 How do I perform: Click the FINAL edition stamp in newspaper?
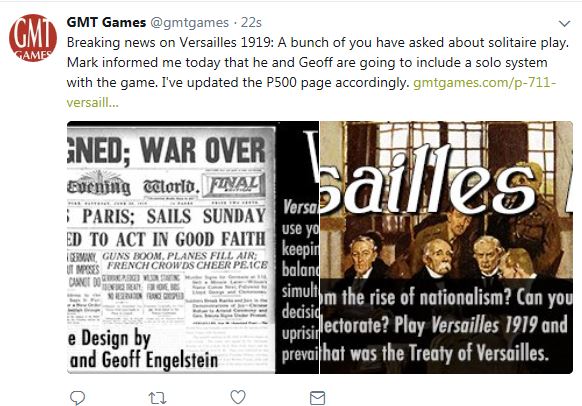point(233,184)
